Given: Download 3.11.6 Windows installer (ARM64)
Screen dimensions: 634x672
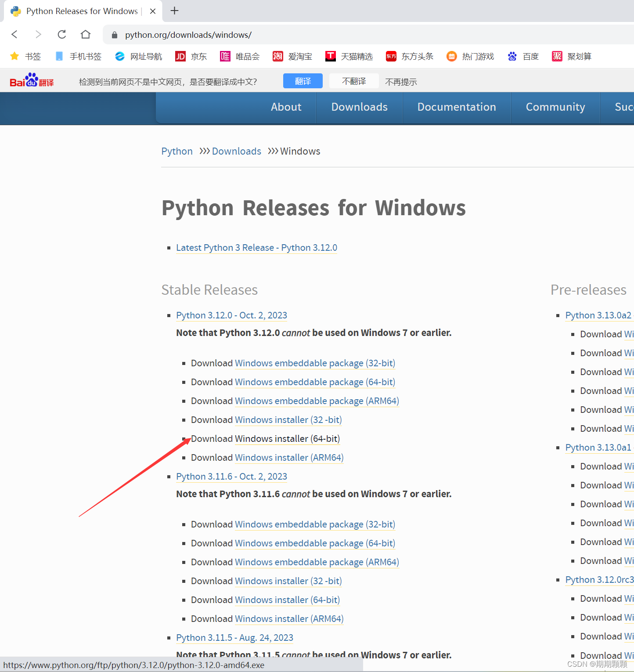Looking at the screenshot, I should [289, 619].
